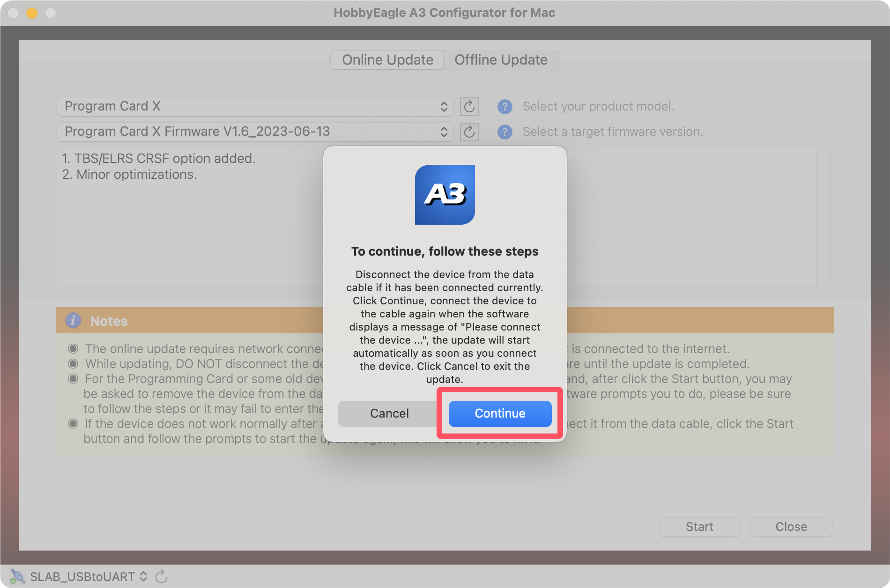The width and height of the screenshot is (890, 588).
Task: Minimize window with the yellow button
Action: point(32,13)
